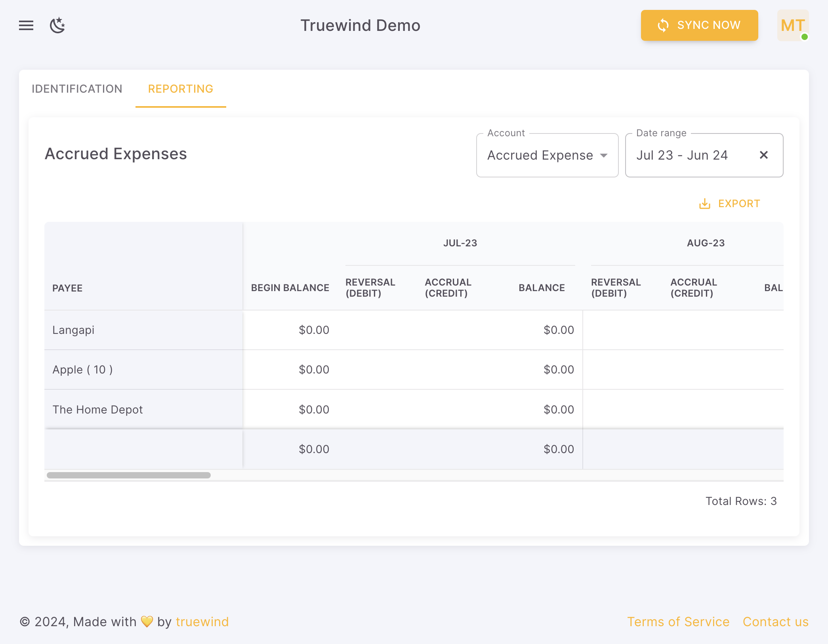Screen dimensions: 828x644
Task: Click Apple JUL-23 balance $0.00
Action: (x=559, y=370)
